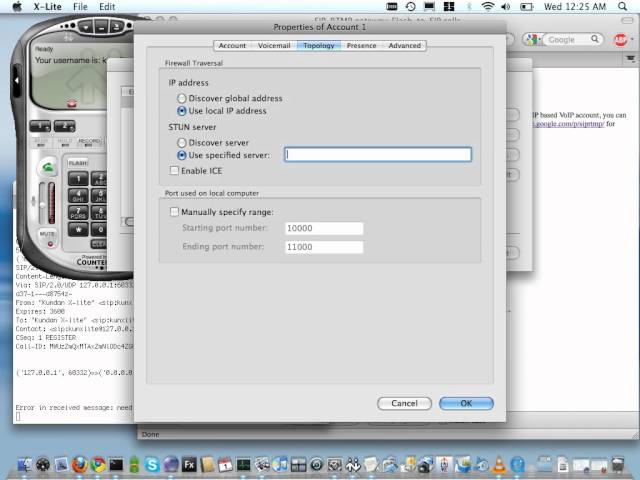This screenshot has width=640, height=480.
Task: Open Finder from the Dock
Action: [25, 465]
